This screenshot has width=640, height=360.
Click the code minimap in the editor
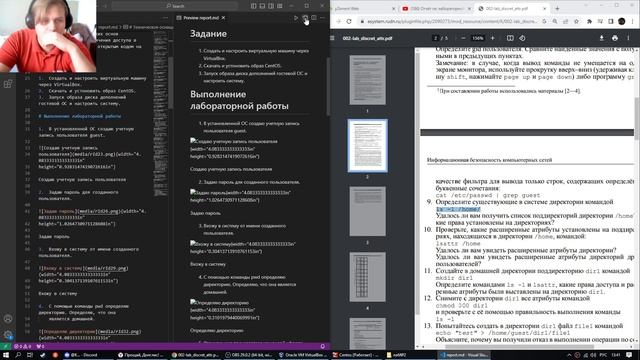[160, 114]
